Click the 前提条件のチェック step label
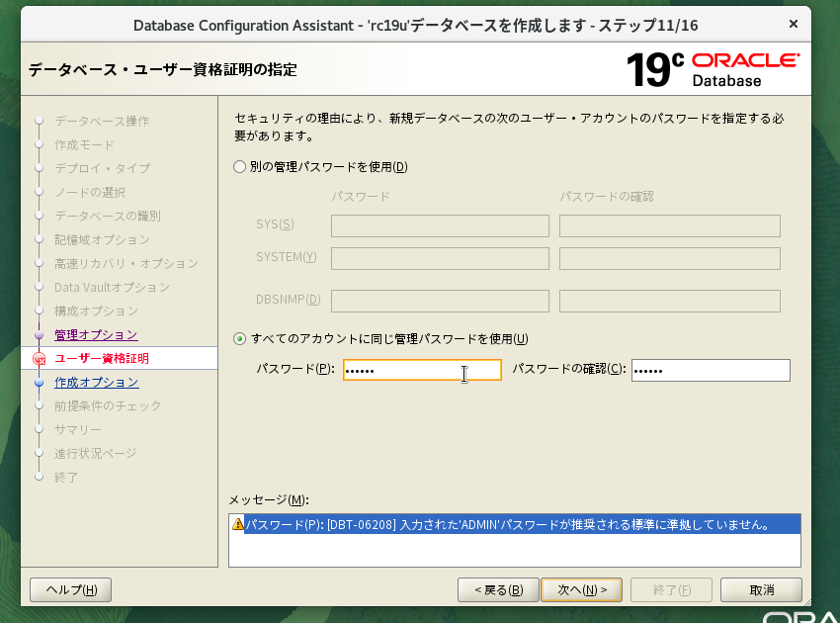 pos(108,405)
